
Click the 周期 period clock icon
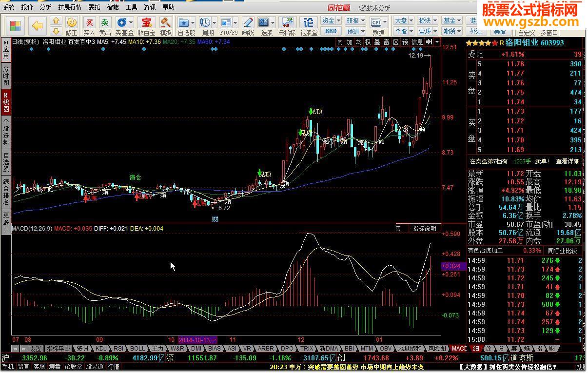click(x=205, y=23)
